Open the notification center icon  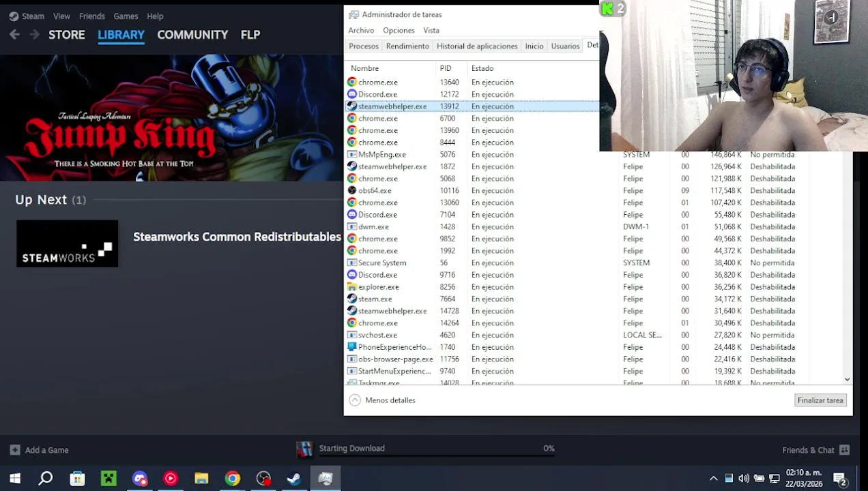pyautogui.click(x=840, y=479)
